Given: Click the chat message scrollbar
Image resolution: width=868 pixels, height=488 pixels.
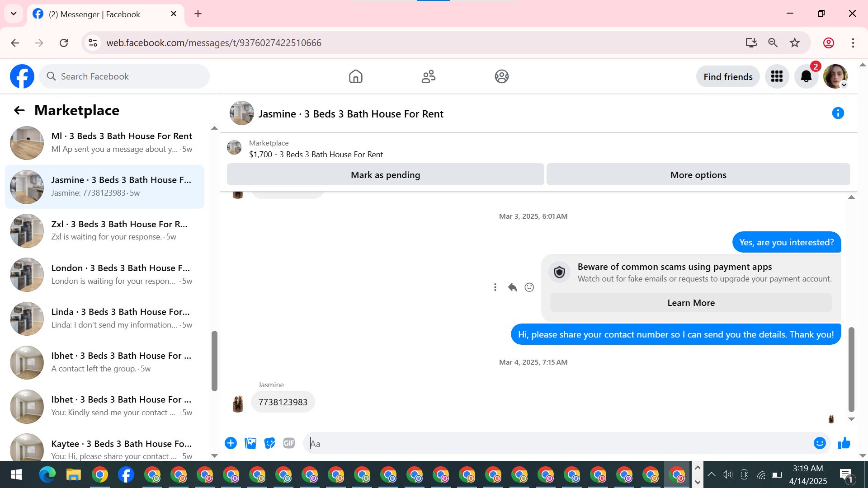Looking at the screenshot, I should click(x=851, y=370).
